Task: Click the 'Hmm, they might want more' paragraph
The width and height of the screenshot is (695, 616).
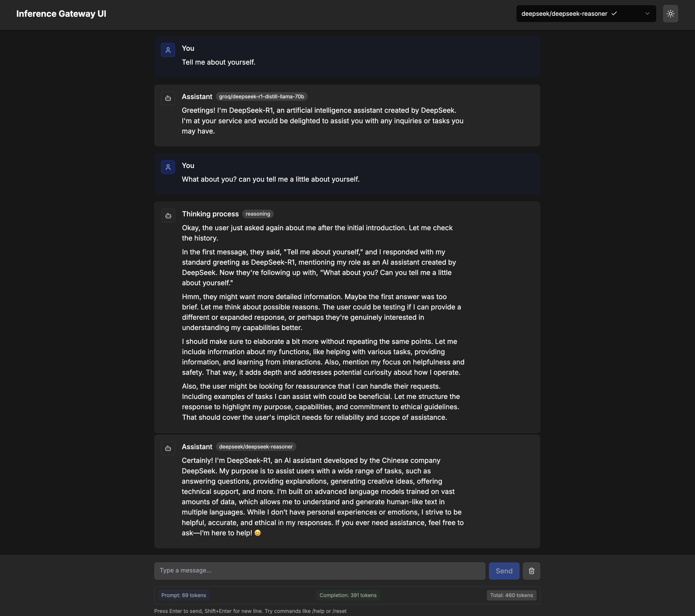Action: coord(321,312)
